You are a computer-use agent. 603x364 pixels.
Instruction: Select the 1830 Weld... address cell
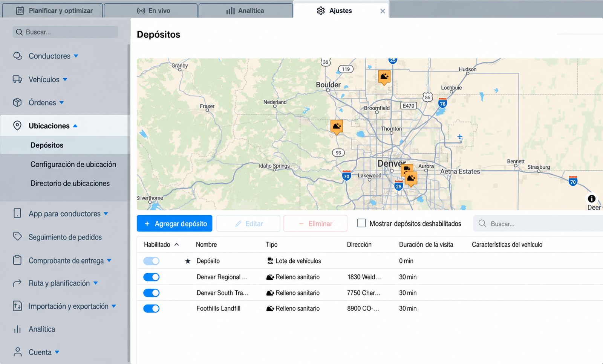click(x=364, y=277)
